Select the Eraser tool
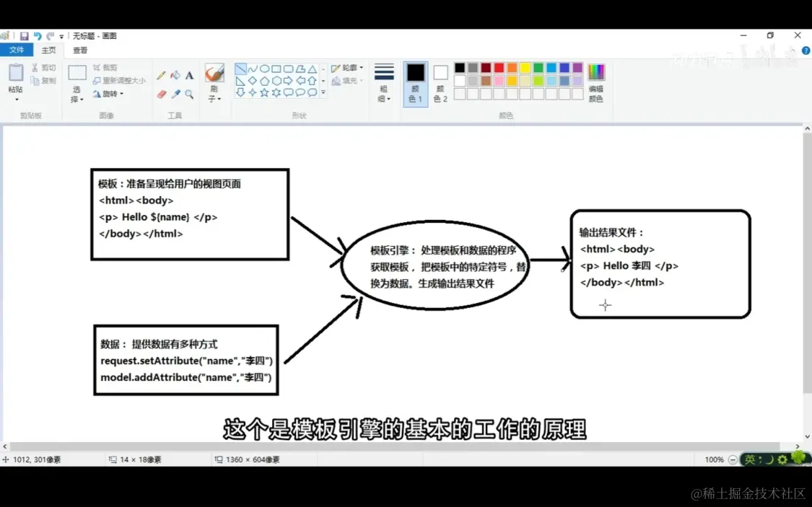This screenshot has height=507, width=812. click(x=160, y=94)
